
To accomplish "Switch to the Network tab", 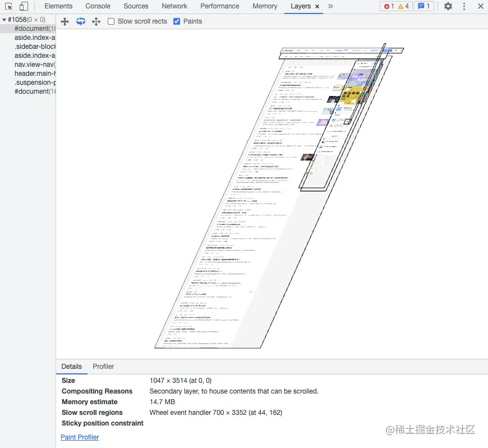I will (174, 6).
